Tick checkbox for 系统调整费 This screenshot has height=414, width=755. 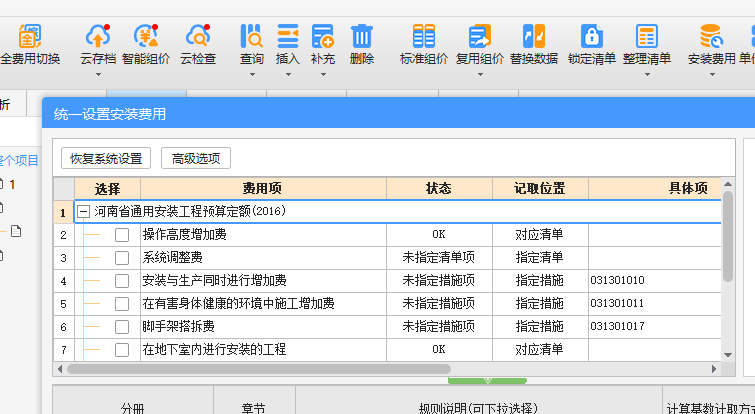click(122, 258)
